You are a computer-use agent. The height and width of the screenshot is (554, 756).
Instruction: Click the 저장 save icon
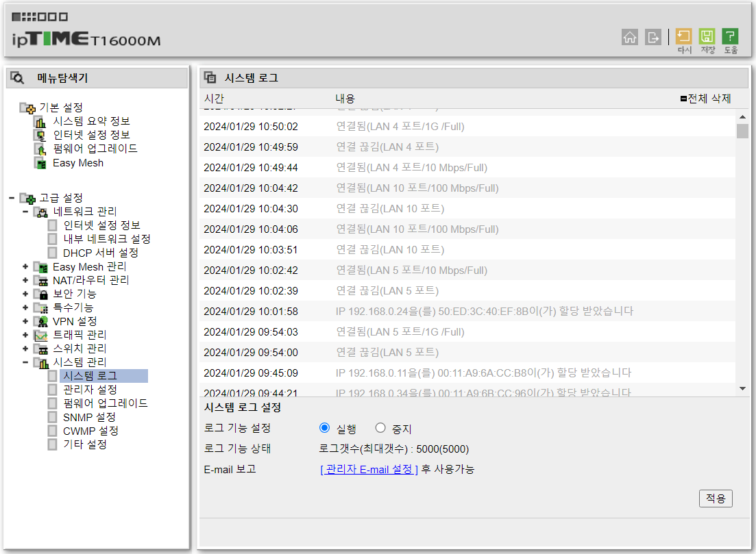point(707,36)
